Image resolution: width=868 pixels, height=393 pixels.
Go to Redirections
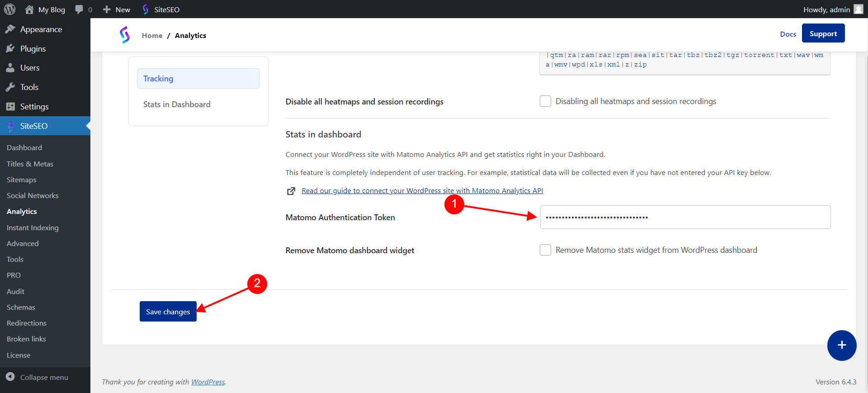(27, 323)
